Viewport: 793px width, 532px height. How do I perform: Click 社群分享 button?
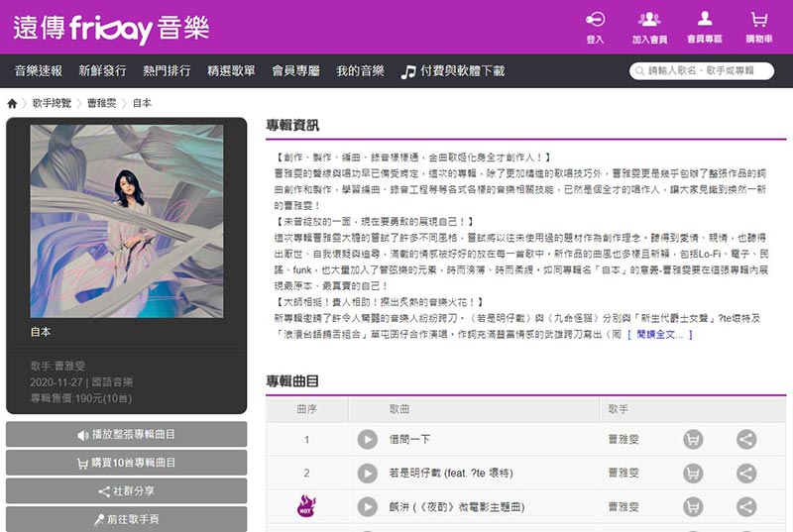[127, 491]
